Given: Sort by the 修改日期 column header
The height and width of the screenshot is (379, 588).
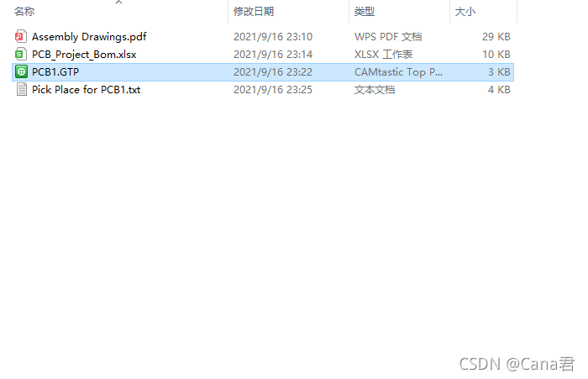Looking at the screenshot, I should (254, 12).
